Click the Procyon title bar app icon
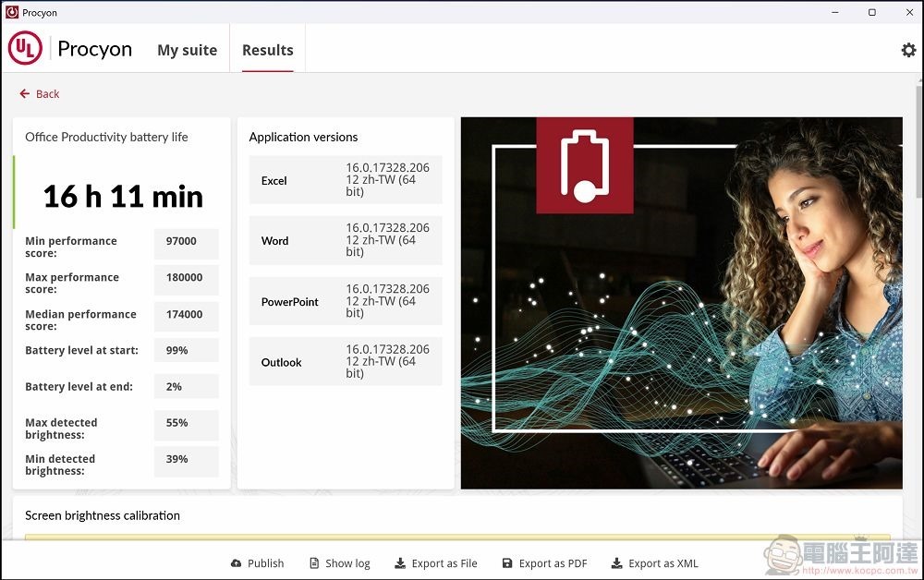The width and height of the screenshot is (924, 580). pyautogui.click(x=12, y=12)
